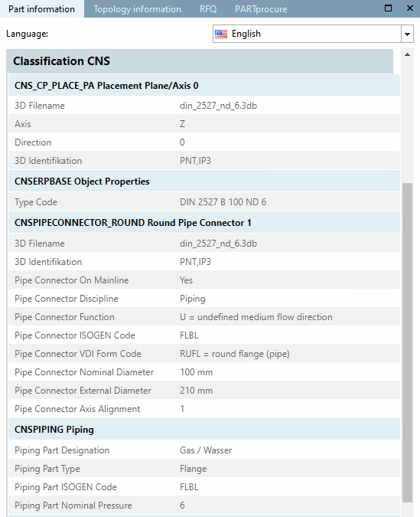
Task: Click the scrollbar up arrow
Action: click(408, 54)
